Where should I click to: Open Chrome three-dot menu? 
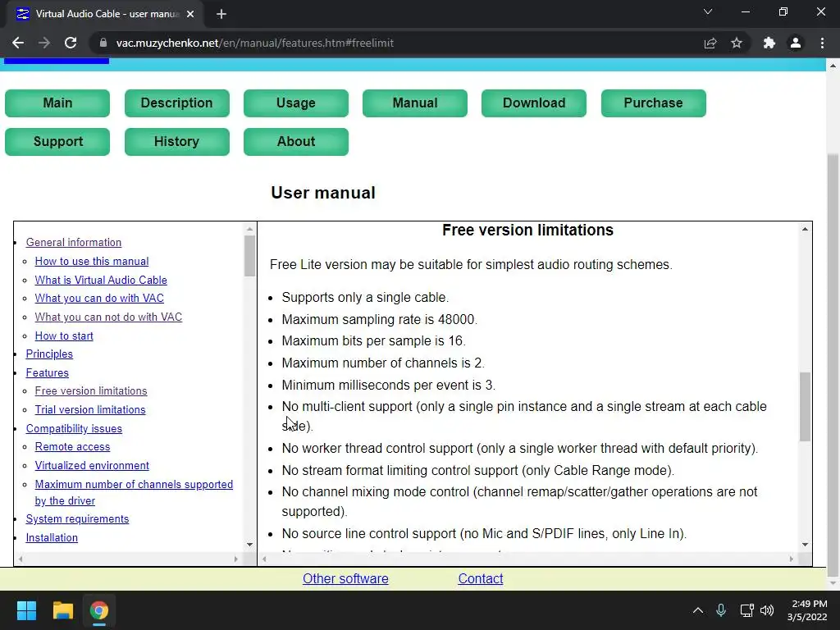point(822,43)
